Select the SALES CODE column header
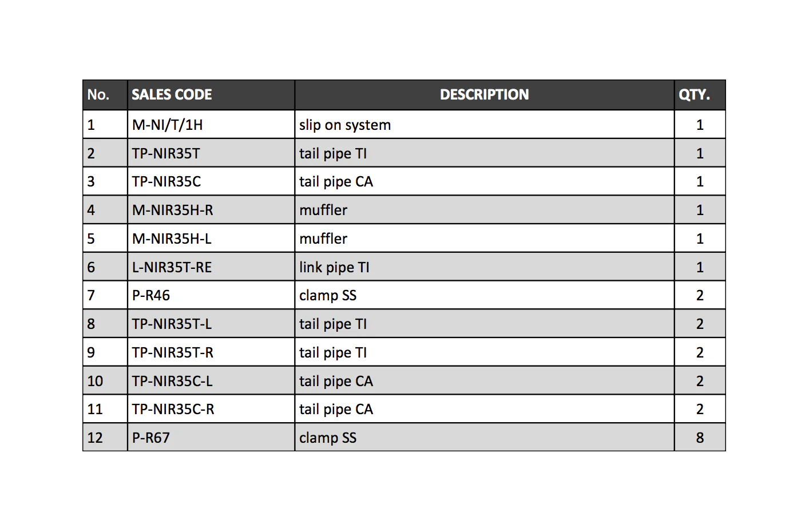Viewport: 801px width, 532px height. pyautogui.click(x=211, y=95)
